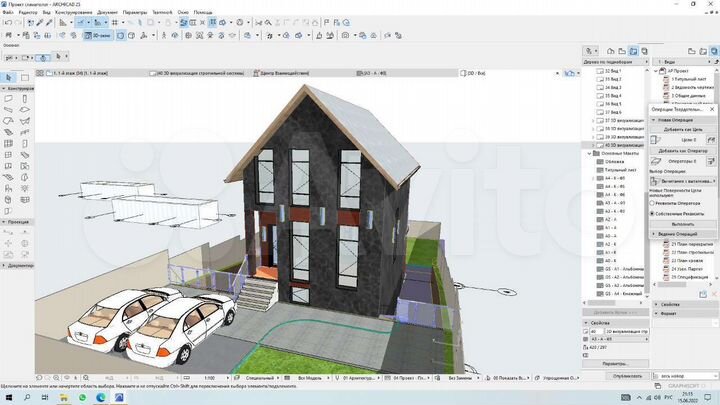Open the Вычитание operation dropdown
720x405 pixels.
click(x=684, y=180)
